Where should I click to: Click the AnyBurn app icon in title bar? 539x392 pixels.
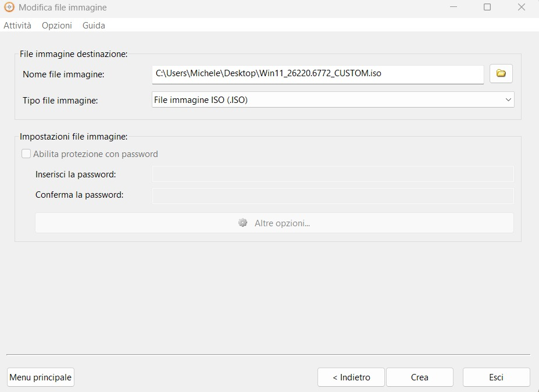[9, 8]
